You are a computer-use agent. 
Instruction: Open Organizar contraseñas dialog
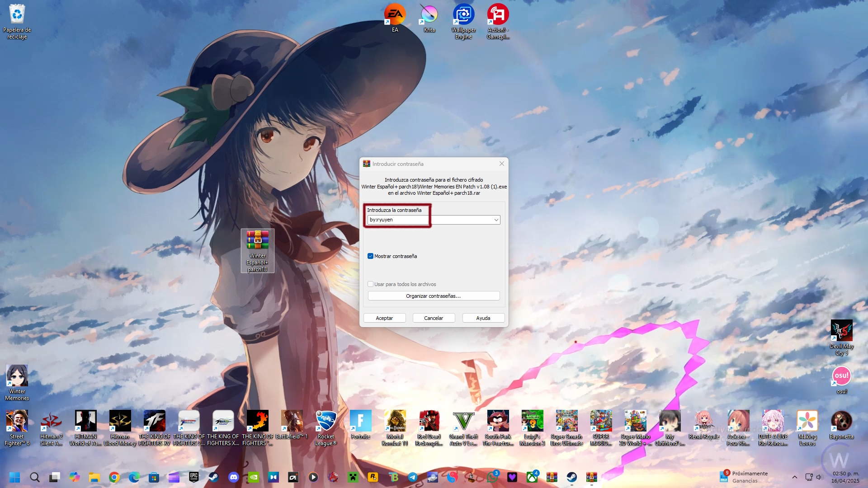pos(434,296)
